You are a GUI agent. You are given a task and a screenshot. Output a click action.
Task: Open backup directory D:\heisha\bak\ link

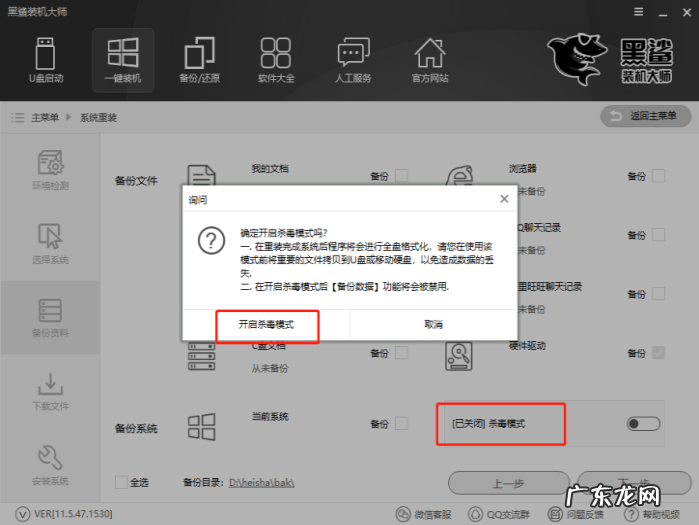click(262, 483)
